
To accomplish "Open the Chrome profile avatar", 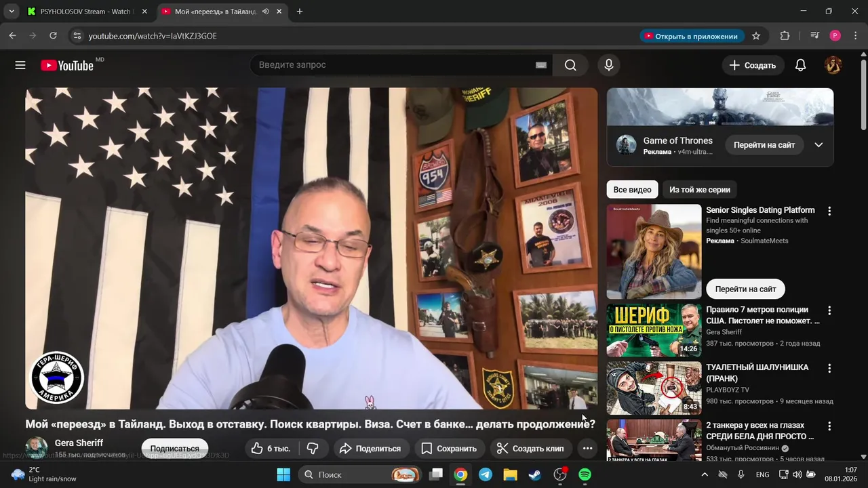I will pos(835,36).
